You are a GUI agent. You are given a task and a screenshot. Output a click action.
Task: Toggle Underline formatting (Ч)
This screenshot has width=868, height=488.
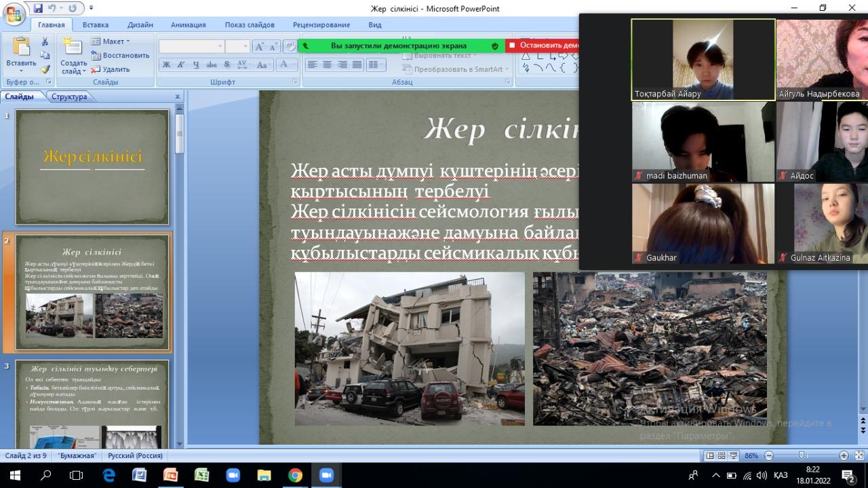coord(196,65)
